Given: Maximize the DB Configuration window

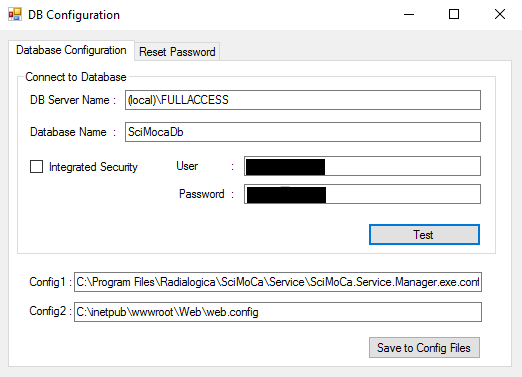Looking at the screenshot, I should [454, 14].
